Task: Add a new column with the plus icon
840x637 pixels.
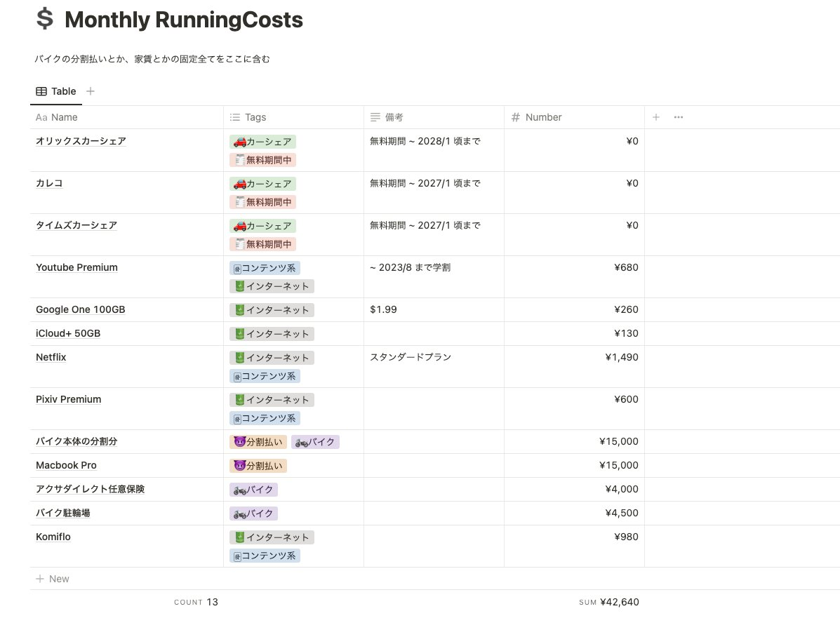Action: coord(655,117)
